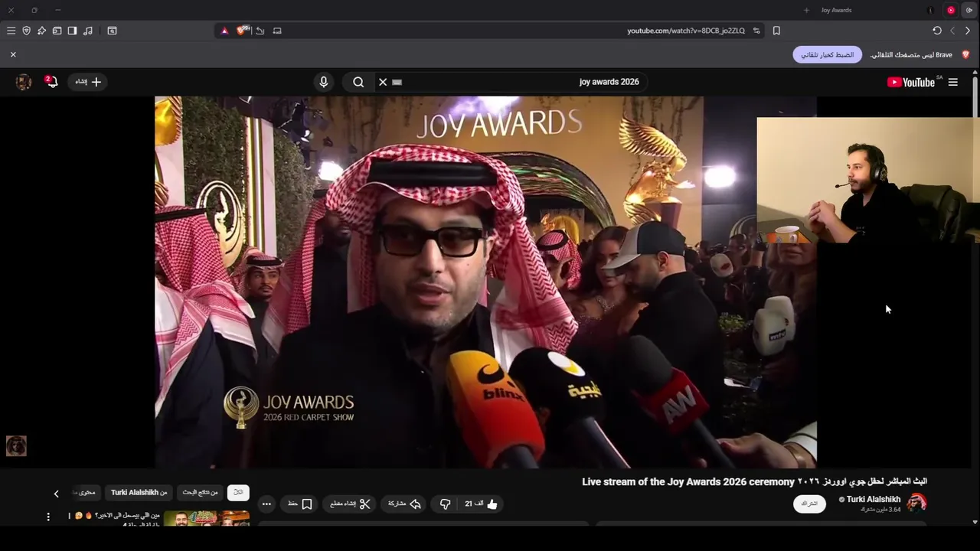The height and width of the screenshot is (551, 980).
Task: Open more actions three-dots menu
Action: pos(266,504)
